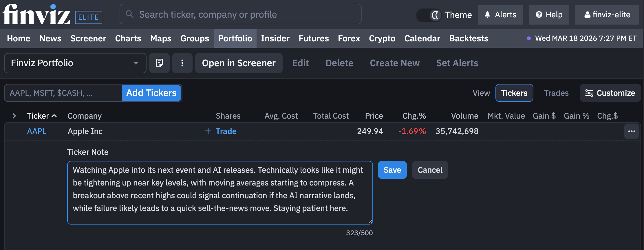Switch view to Trades
644x250 pixels.
(x=556, y=93)
